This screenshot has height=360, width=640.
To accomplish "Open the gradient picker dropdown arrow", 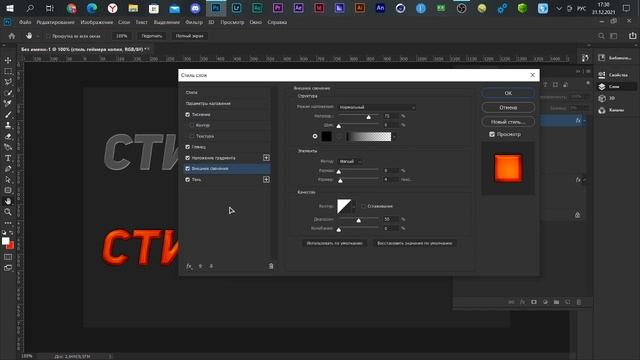I will point(394,137).
